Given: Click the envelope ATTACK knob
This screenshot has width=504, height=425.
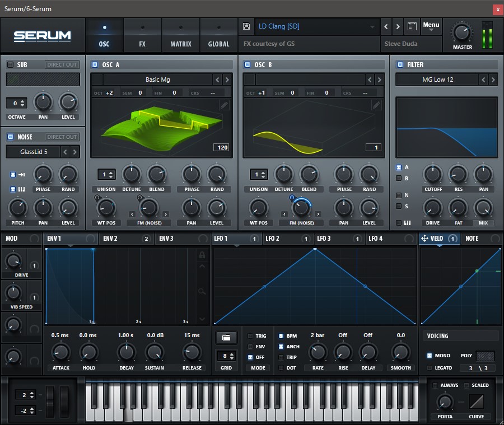Looking at the screenshot, I should tap(60, 352).
